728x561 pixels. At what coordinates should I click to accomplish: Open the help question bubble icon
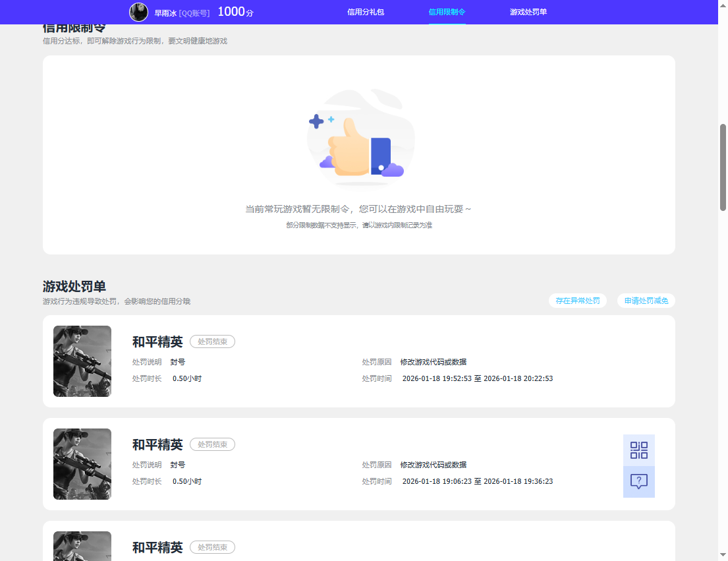pos(639,482)
